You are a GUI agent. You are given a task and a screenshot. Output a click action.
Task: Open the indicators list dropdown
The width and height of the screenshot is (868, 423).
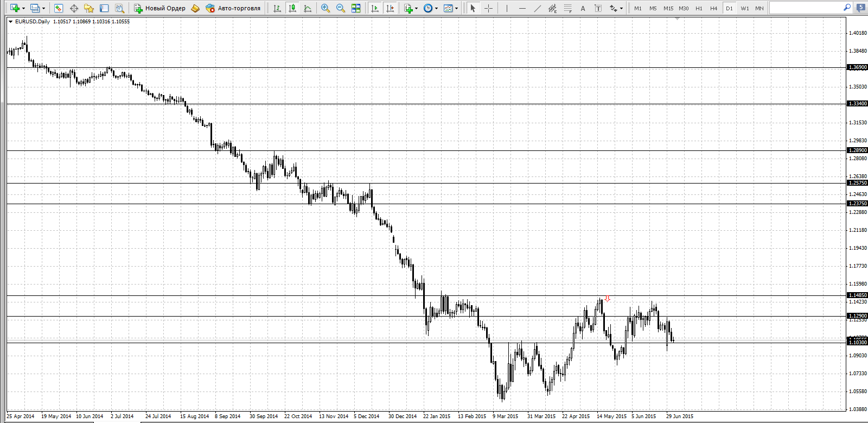click(411, 8)
